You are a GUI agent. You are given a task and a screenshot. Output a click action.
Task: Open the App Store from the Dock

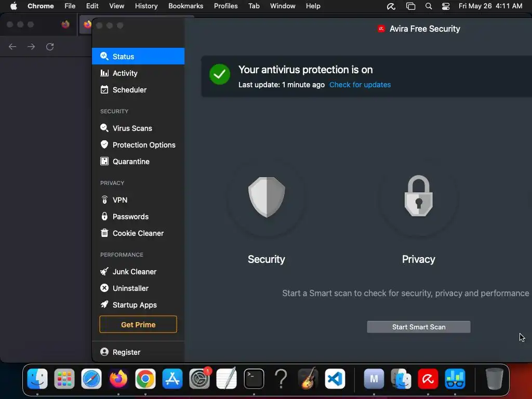[x=172, y=378]
